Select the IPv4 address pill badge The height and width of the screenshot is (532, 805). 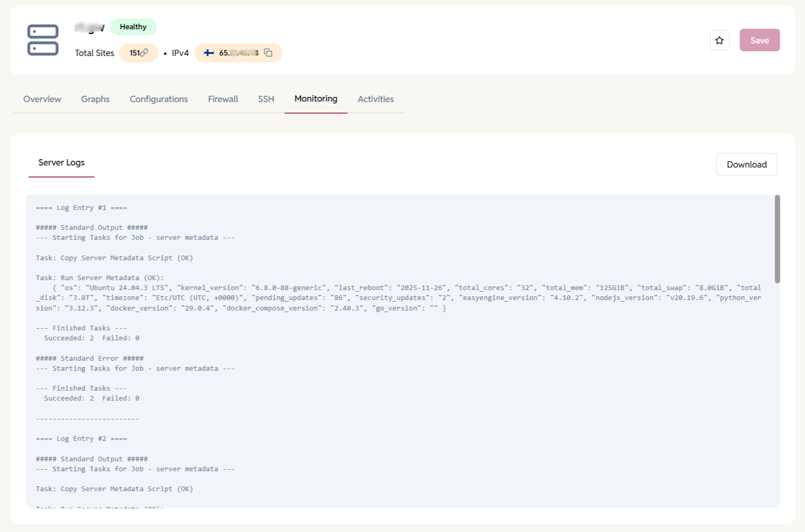[x=238, y=53]
